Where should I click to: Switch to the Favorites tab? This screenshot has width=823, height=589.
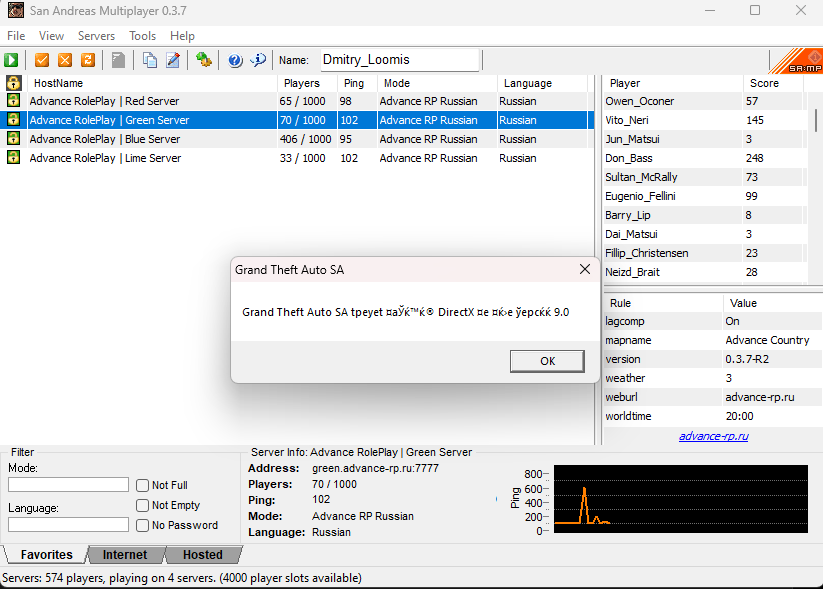coord(46,555)
